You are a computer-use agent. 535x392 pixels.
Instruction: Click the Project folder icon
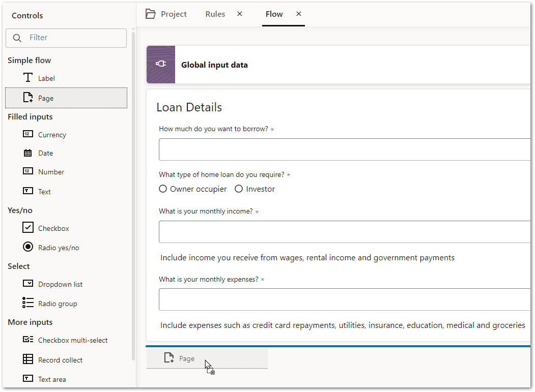[x=151, y=14]
